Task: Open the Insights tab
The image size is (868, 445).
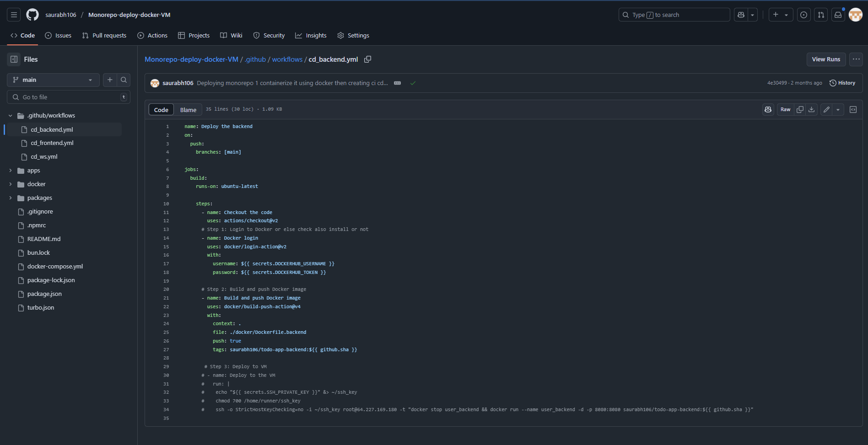Action: 311,35
